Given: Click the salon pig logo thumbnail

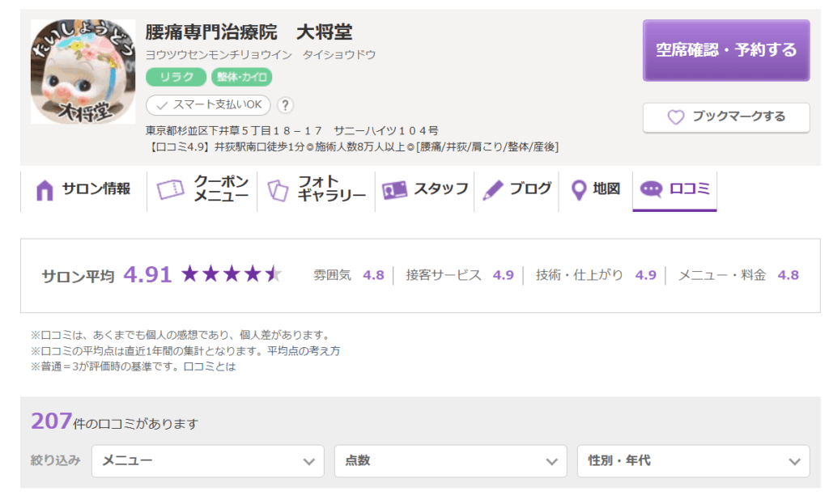Looking at the screenshot, I should [83, 72].
